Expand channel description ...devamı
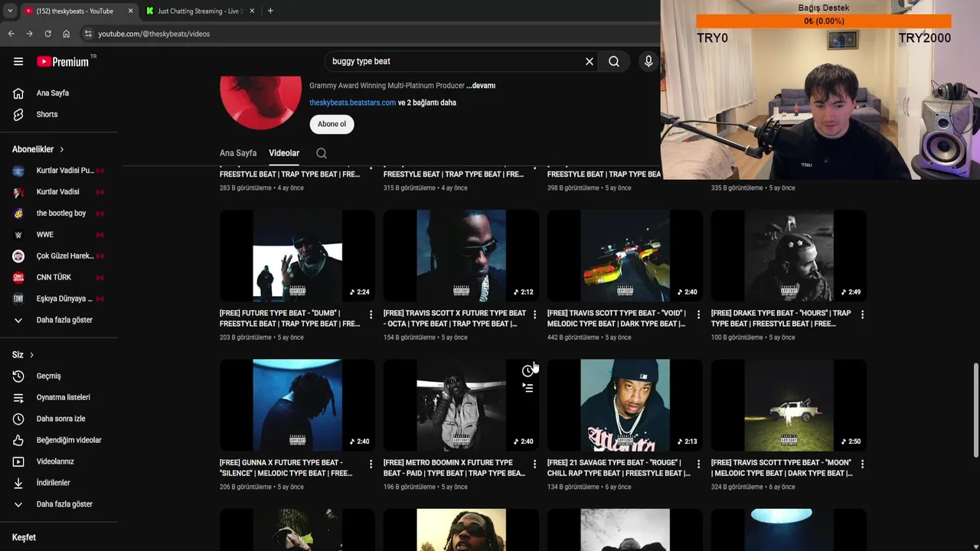The height and width of the screenshot is (551, 980). [x=481, y=86]
